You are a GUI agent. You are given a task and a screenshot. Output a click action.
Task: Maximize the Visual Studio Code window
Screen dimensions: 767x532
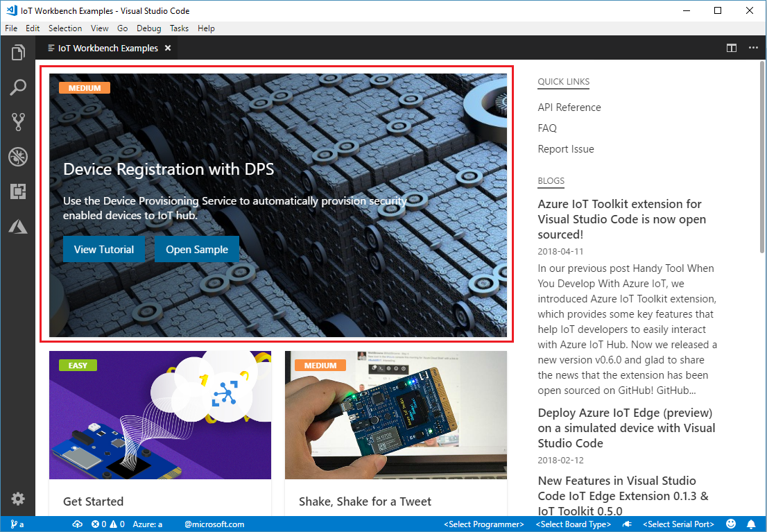coord(718,10)
